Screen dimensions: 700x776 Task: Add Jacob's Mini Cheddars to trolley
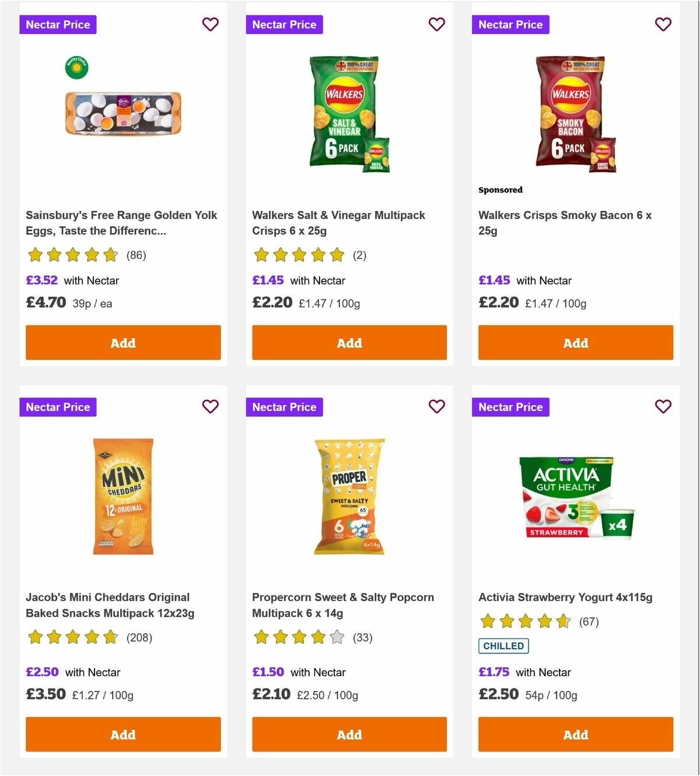(x=123, y=735)
